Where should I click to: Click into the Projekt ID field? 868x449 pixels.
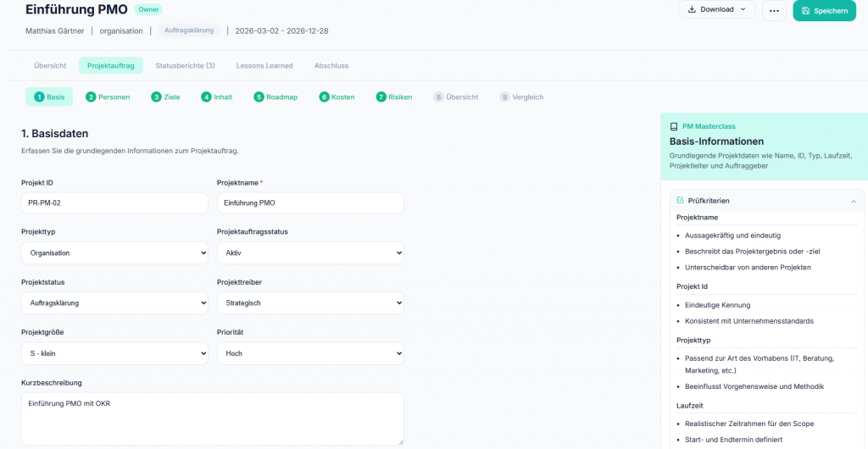115,203
